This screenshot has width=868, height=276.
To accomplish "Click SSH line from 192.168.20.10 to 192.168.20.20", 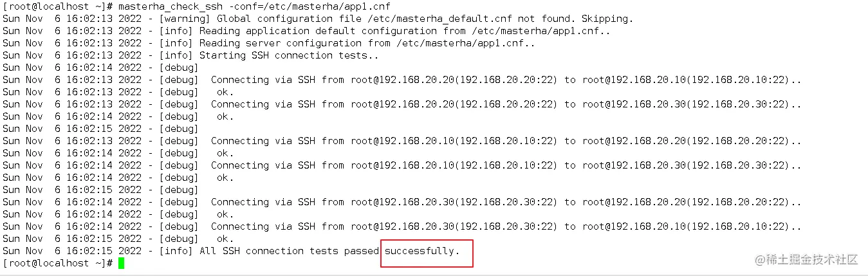I will [x=506, y=141].
